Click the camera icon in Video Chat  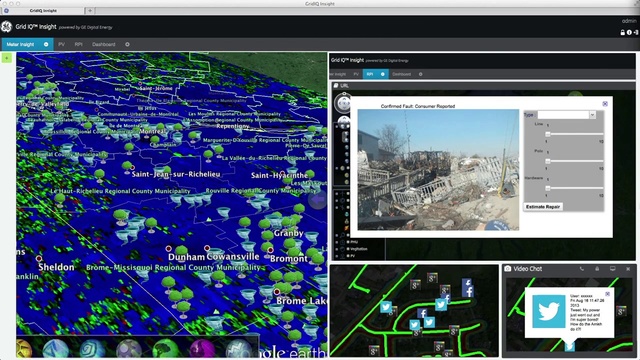(507, 269)
